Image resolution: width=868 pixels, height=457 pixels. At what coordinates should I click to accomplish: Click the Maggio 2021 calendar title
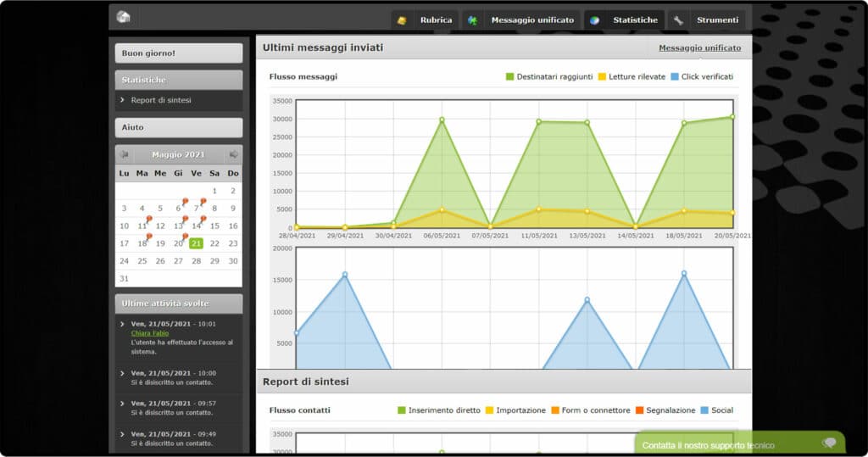pyautogui.click(x=178, y=154)
